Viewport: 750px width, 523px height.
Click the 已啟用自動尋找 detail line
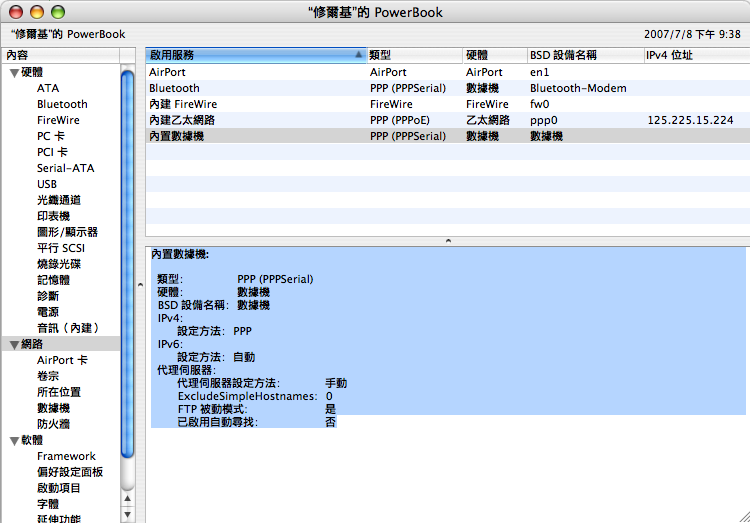point(256,422)
